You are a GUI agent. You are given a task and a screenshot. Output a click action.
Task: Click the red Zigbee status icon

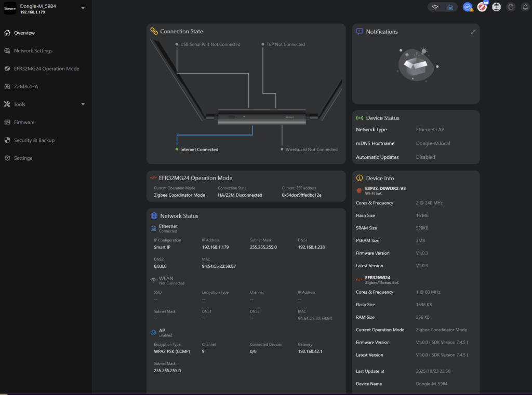[x=483, y=7]
